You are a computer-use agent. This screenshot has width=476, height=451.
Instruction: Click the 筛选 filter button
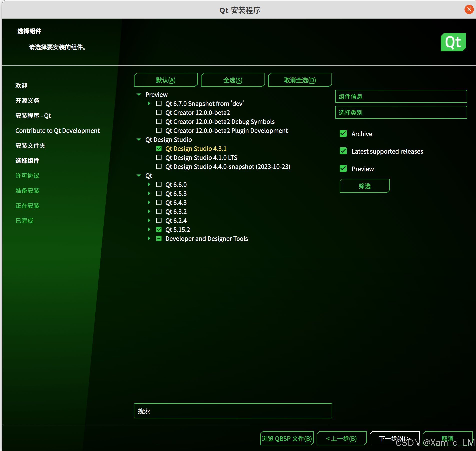[x=364, y=186]
